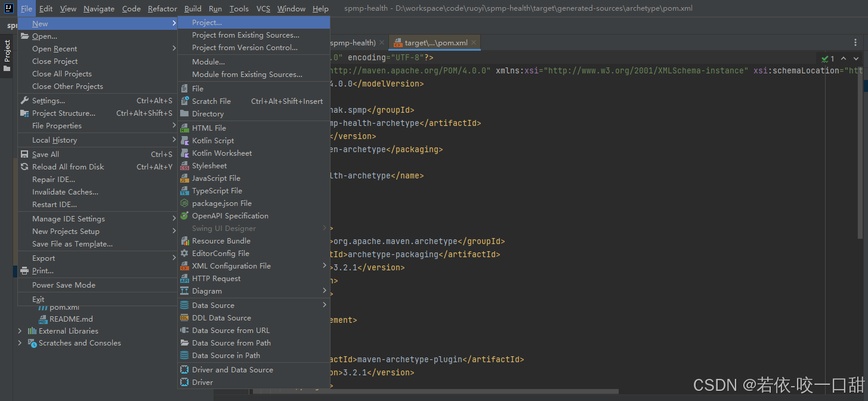Expand the External Libraries tree node
Screen dimensions: 868x401
20,331
